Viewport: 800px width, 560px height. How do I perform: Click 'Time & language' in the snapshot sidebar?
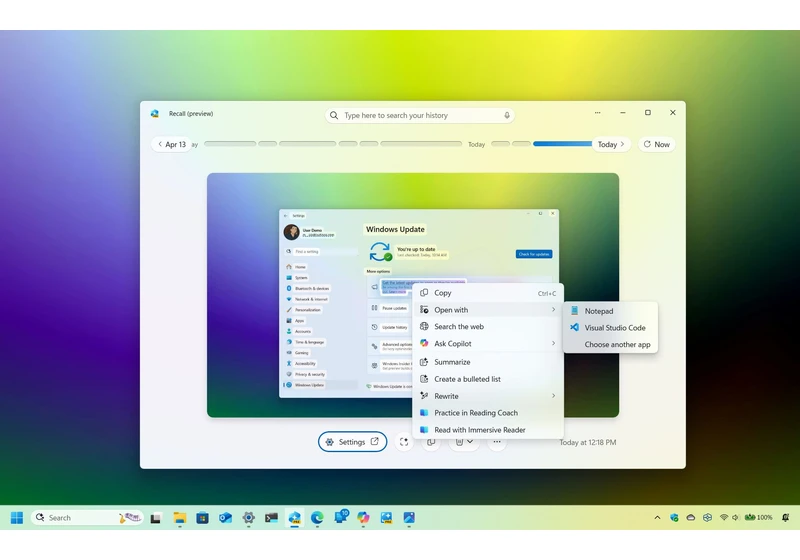(x=309, y=342)
